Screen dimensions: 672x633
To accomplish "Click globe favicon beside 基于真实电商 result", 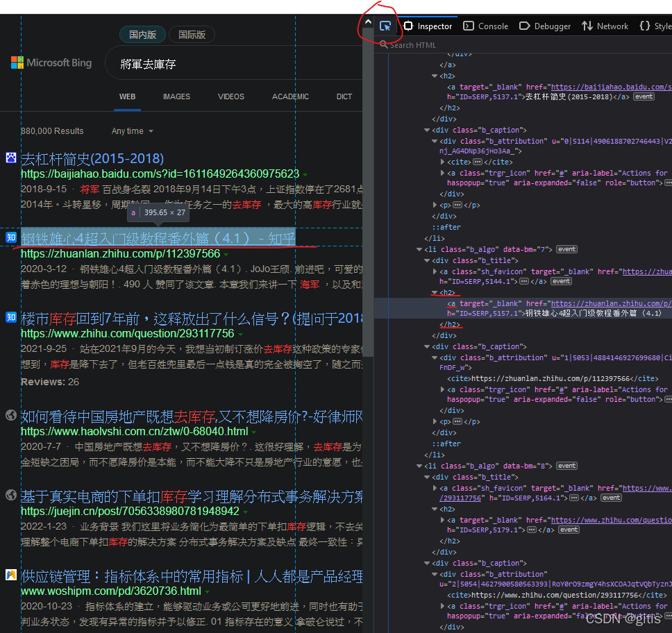I will pyautogui.click(x=10, y=495).
